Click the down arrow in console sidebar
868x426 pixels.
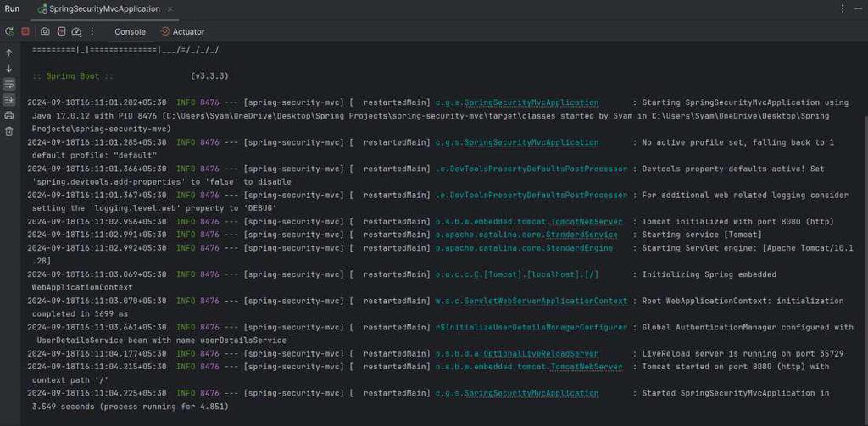[x=9, y=69]
